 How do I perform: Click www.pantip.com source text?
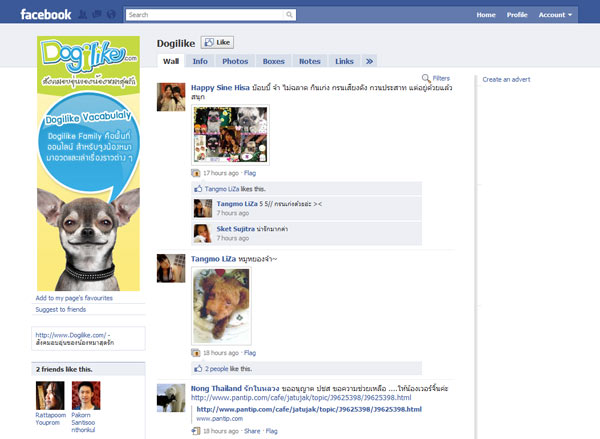click(x=220, y=419)
